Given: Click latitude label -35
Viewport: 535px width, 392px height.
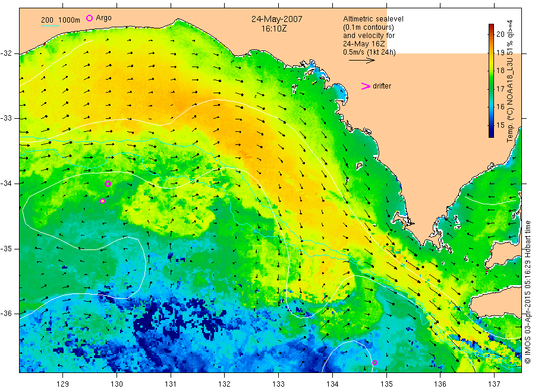Looking at the screenshot, I should (6, 248).
